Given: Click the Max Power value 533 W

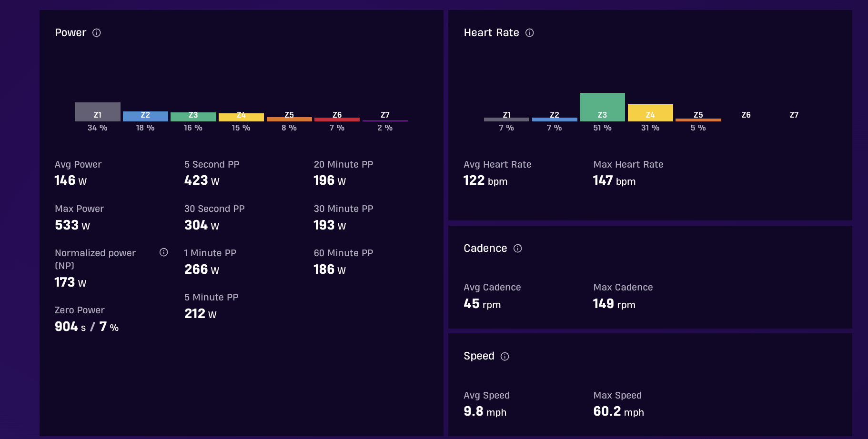Looking at the screenshot, I should [72, 225].
